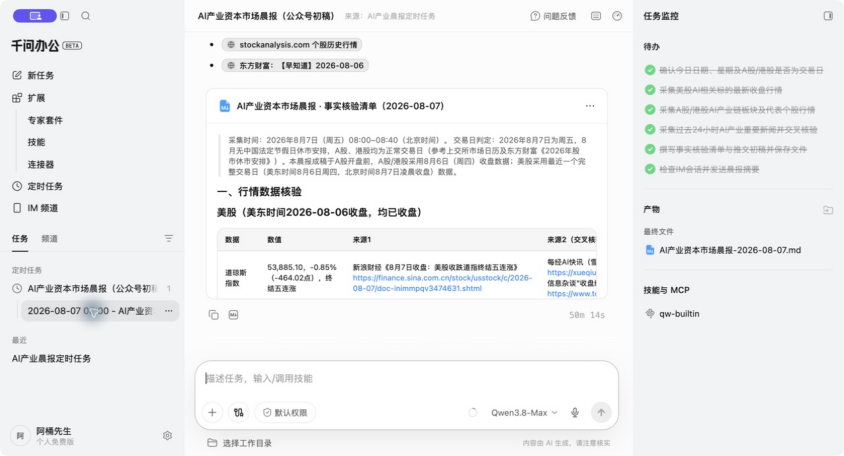Open the xueqiu source link in 来源2
Image resolution: width=844 pixels, height=456 pixels.
tap(572, 272)
